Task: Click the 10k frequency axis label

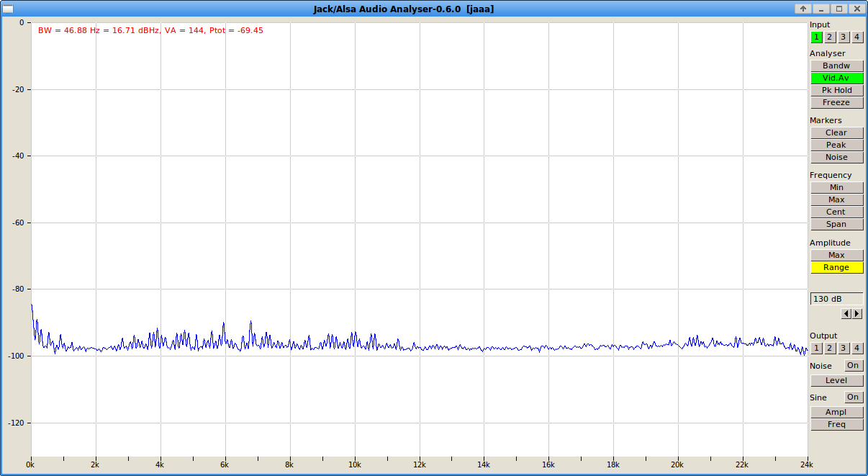Action: pos(354,465)
